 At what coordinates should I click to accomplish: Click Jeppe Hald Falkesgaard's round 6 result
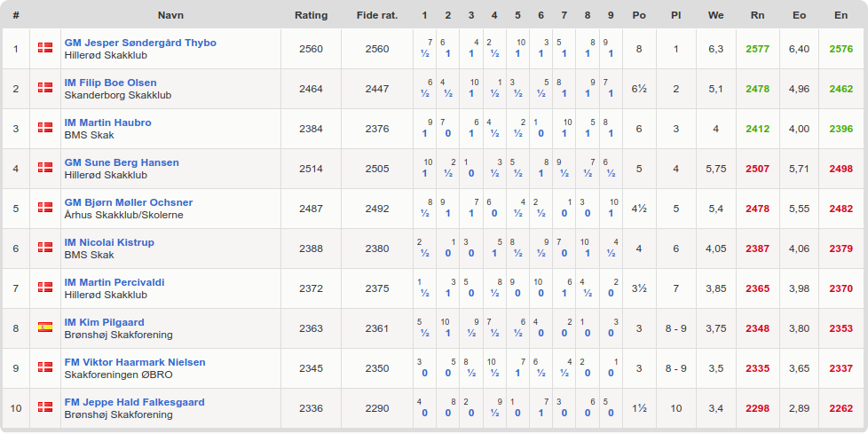541,413
